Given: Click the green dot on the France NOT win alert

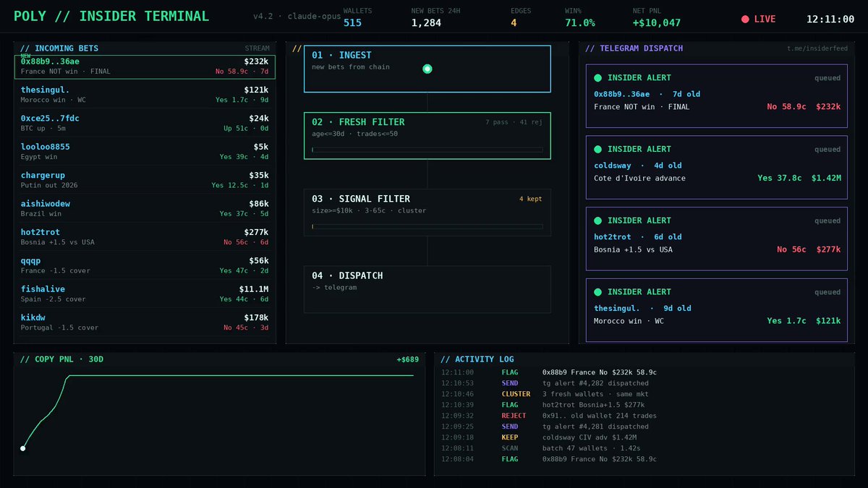Looking at the screenshot, I should coord(597,77).
